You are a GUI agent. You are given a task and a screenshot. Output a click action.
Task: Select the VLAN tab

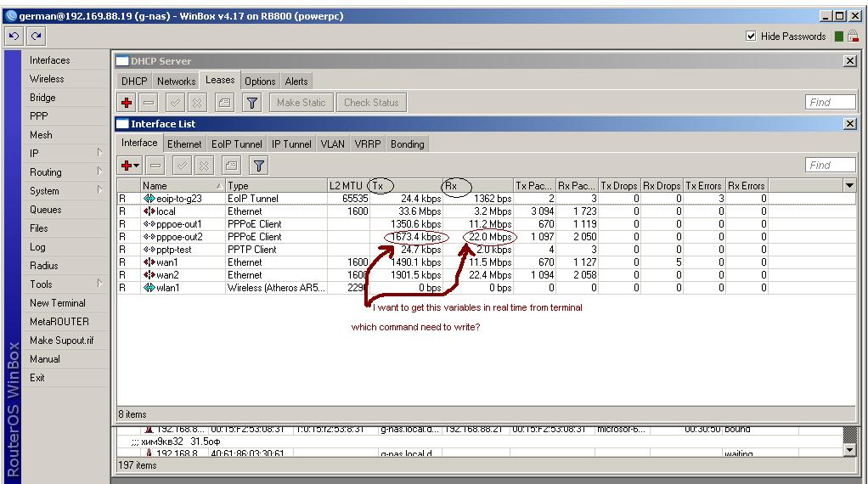coord(333,144)
